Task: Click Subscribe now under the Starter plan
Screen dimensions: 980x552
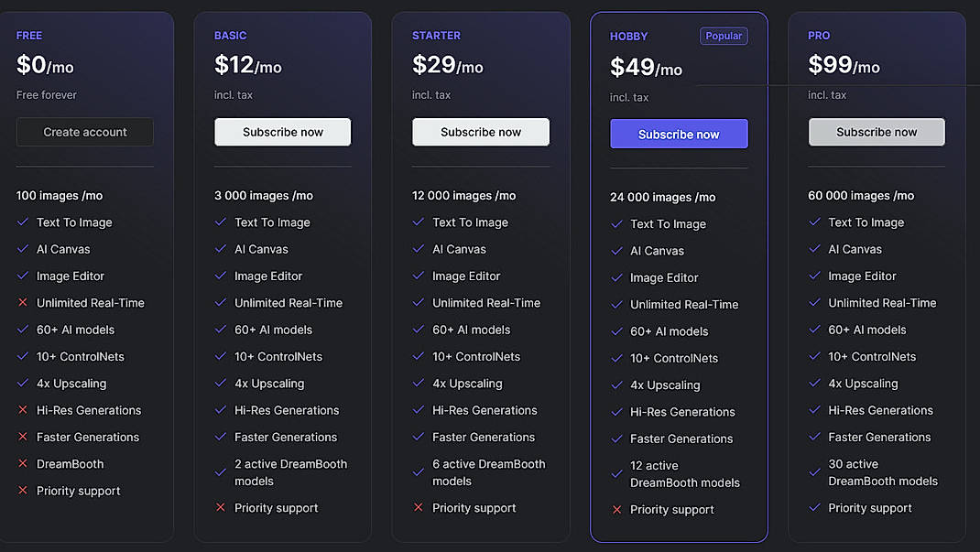Action: pos(480,131)
